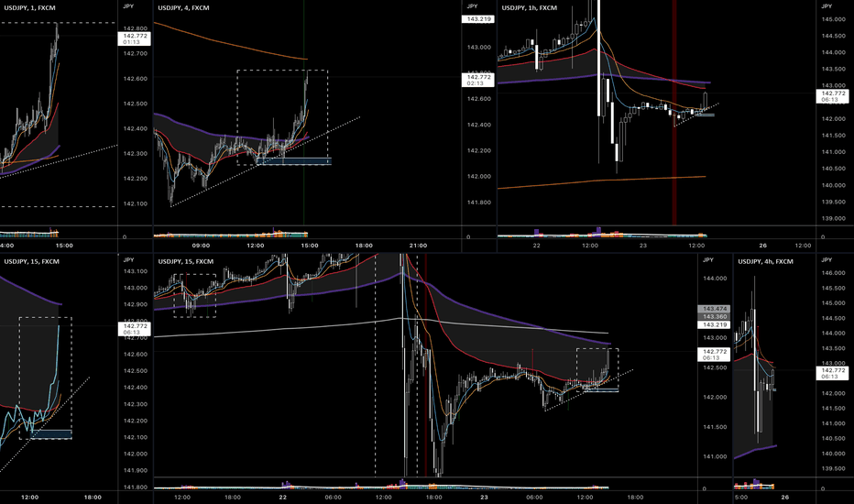Screen dimensions: 854x504
Task: Select the USDJPY, 1h, FXCM chart title
Action: tap(530, 8)
